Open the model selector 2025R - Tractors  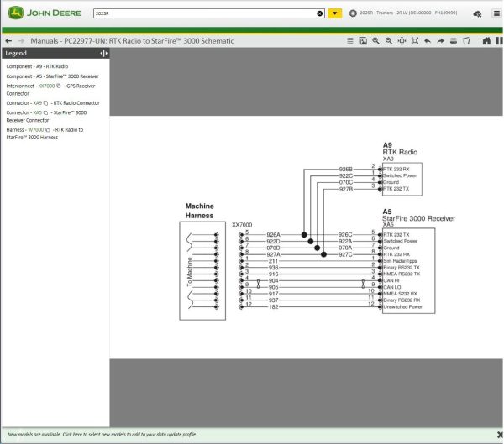(404, 13)
